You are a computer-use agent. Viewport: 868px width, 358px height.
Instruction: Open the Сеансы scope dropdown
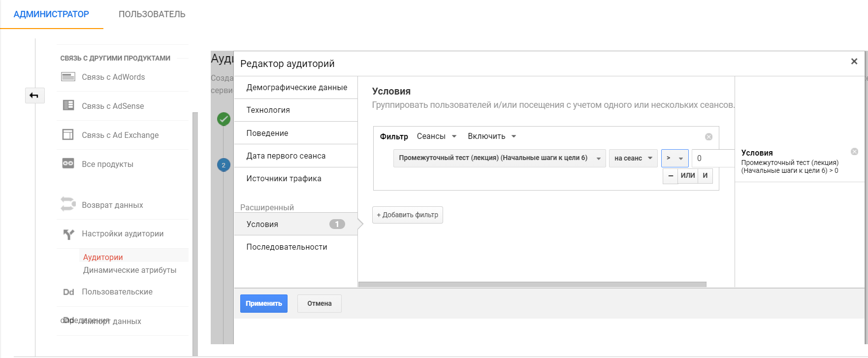pos(437,136)
